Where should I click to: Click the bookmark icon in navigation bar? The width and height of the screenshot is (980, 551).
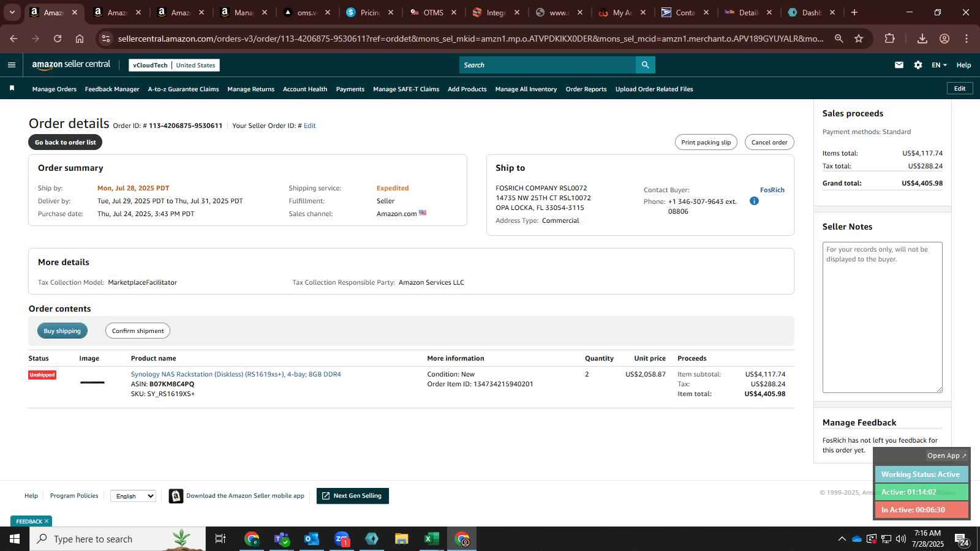pos(12,89)
